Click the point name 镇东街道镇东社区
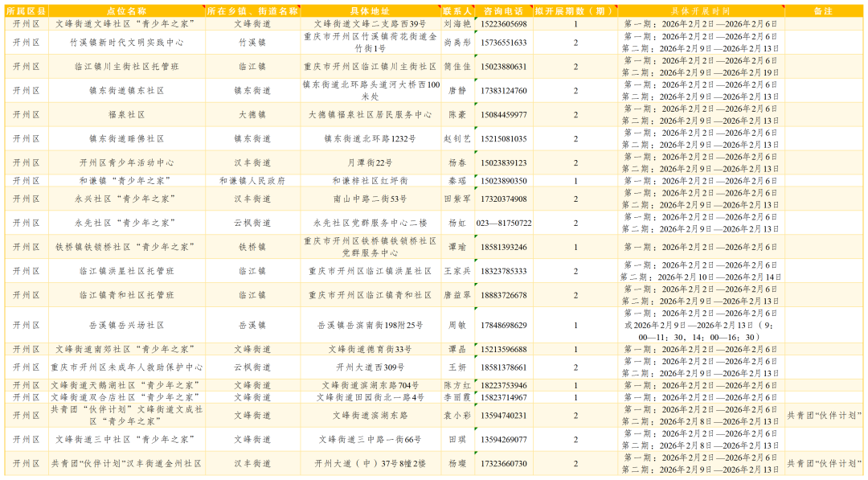The image size is (868, 480). tap(127, 91)
